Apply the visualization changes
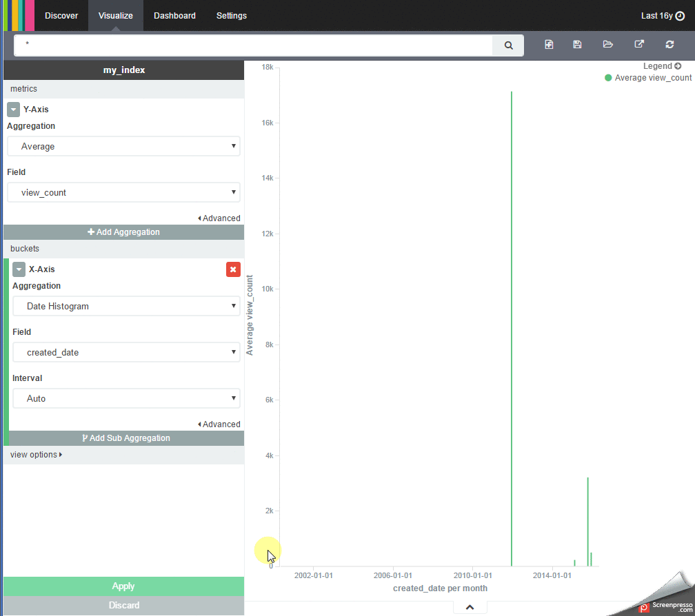The width and height of the screenshot is (695, 616). tap(123, 586)
